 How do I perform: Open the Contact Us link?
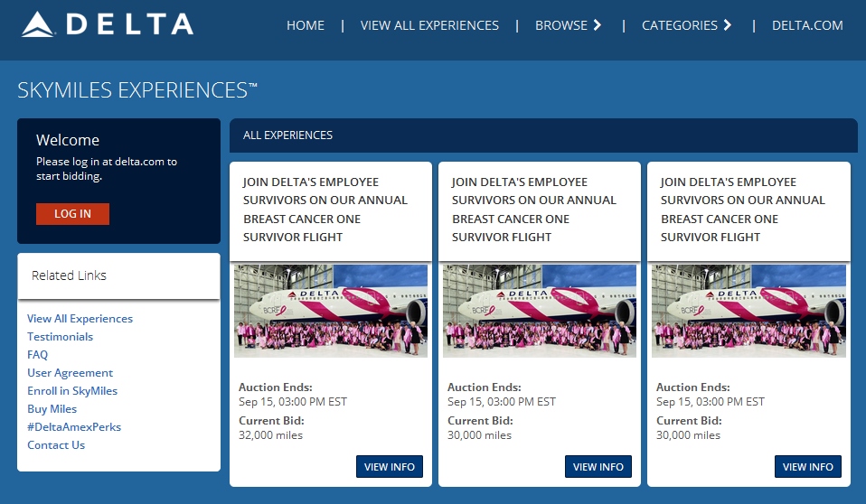56,445
